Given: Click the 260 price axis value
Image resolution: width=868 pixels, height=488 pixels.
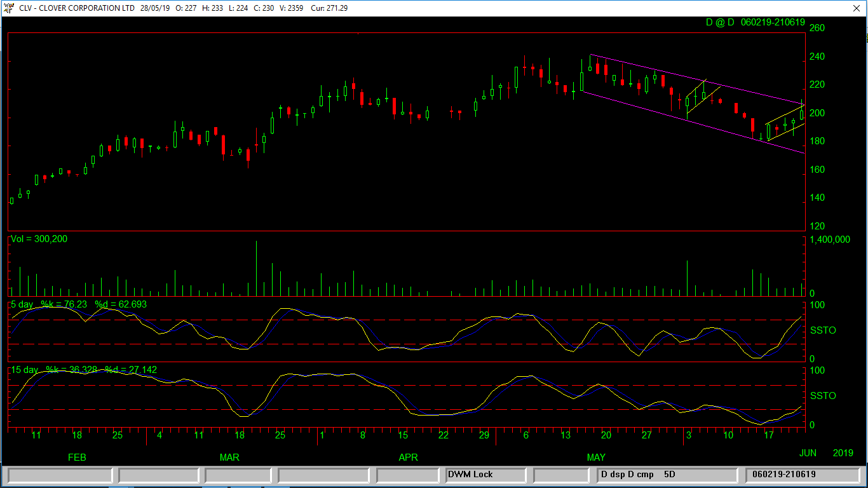Looking at the screenshot, I should coord(817,29).
